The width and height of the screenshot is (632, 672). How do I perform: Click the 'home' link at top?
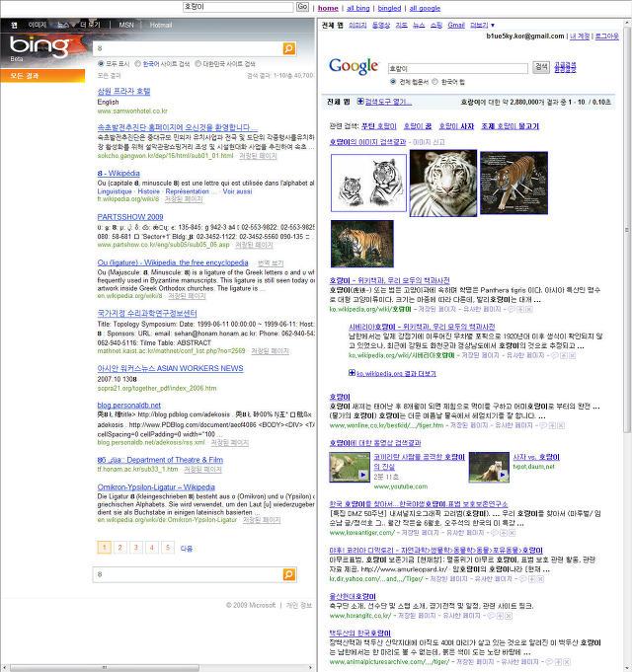click(x=328, y=8)
